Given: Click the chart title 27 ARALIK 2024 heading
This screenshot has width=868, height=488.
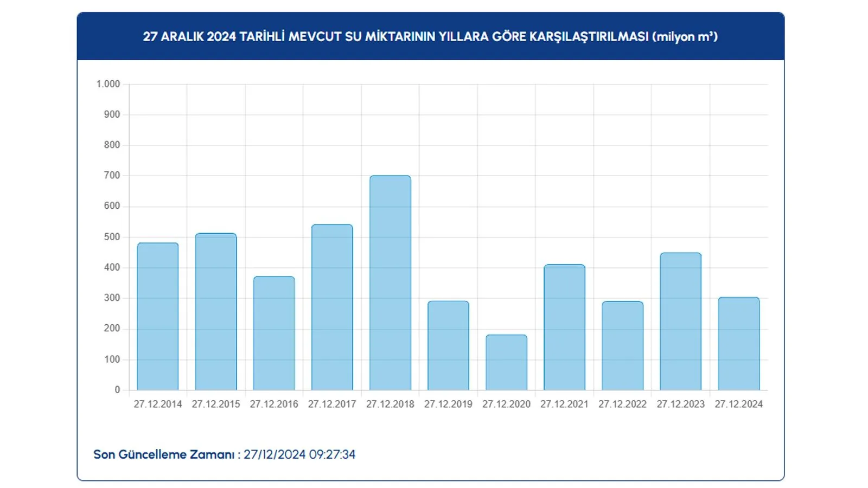Looking at the screenshot, I should pos(430,36).
